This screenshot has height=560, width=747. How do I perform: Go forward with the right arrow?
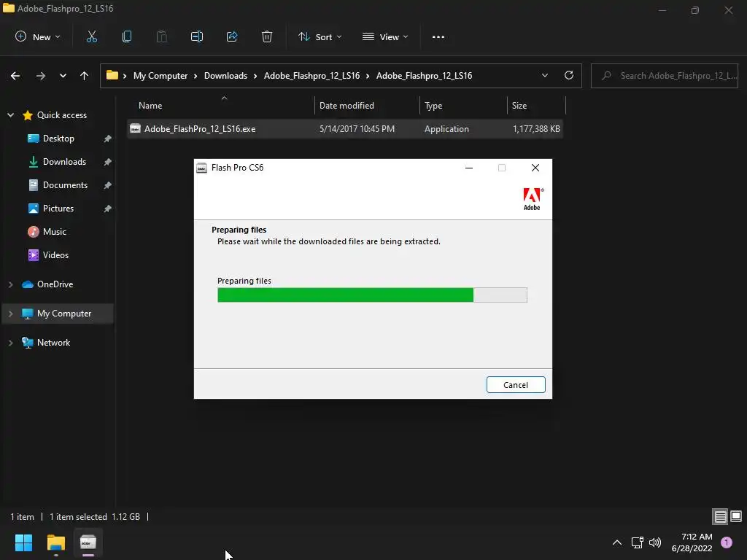[x=41, y=76]
